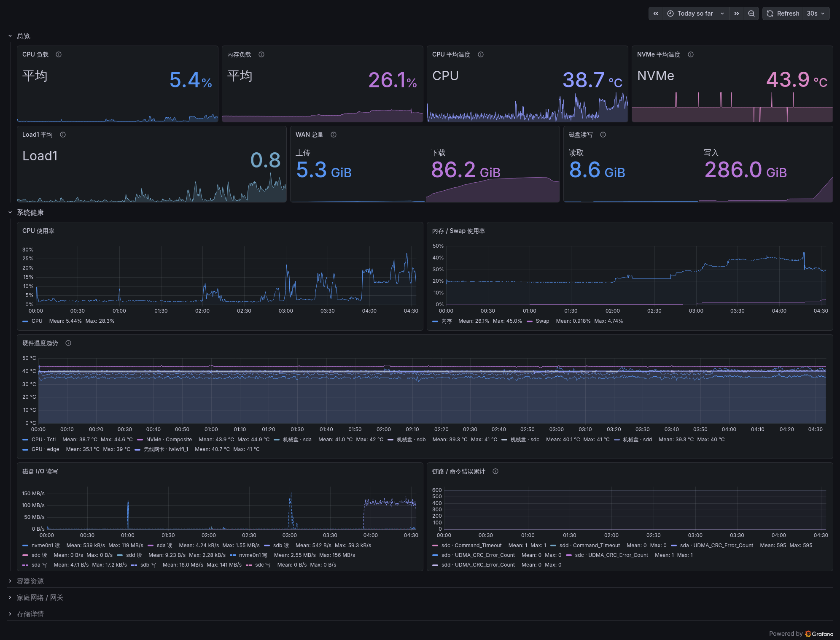Open the NVMe 平均温度 panel title
This screenshot has width=840, height=640.
pyautogui.click(x=659, y=54)
